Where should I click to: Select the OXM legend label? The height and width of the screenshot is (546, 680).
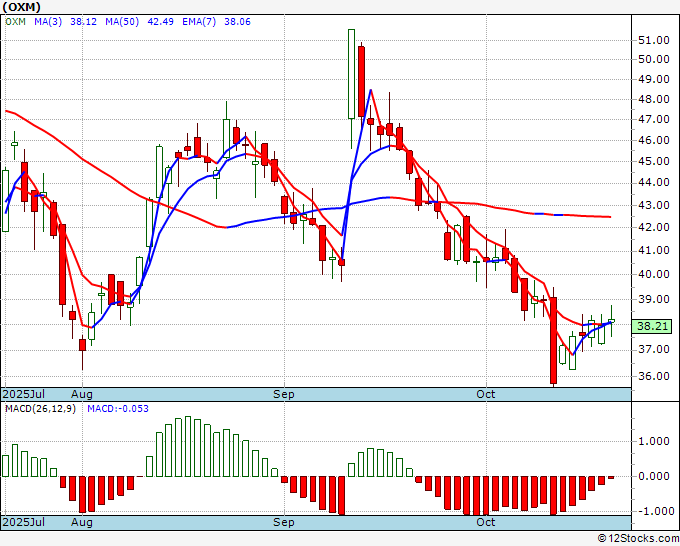pyautogui.click(x=16, y=22)
